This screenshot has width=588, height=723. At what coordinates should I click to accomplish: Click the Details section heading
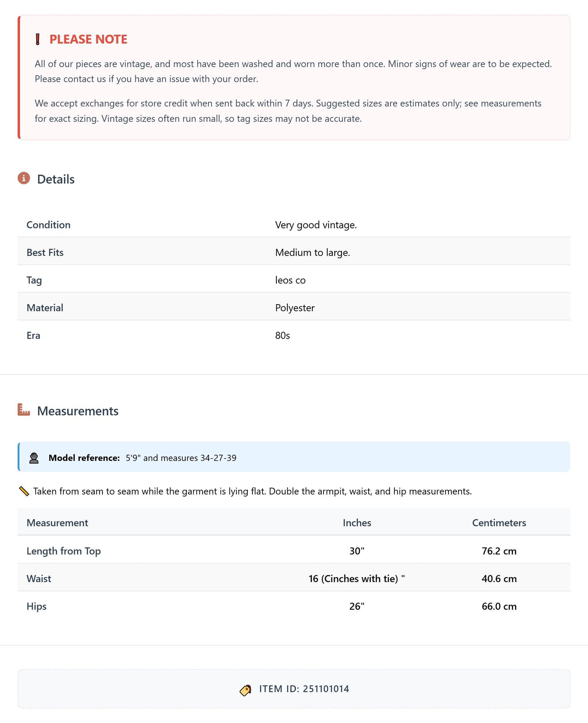coord(56,179)
